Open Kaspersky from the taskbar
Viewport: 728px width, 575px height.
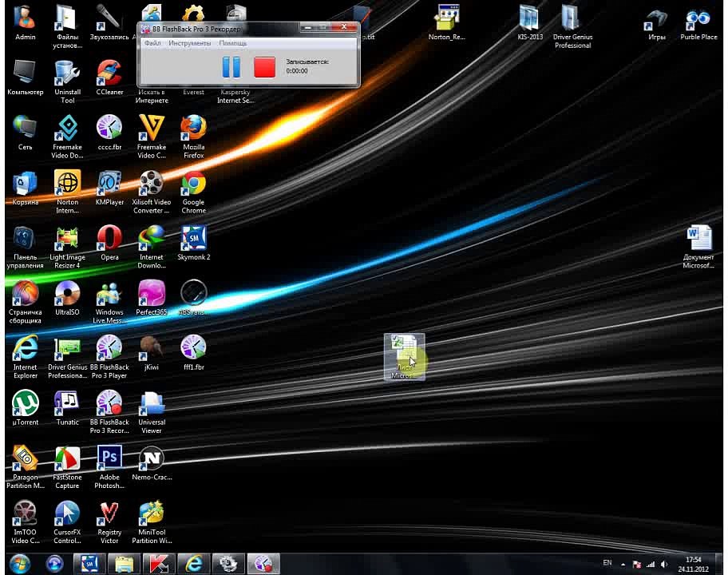tap(159, 564)
